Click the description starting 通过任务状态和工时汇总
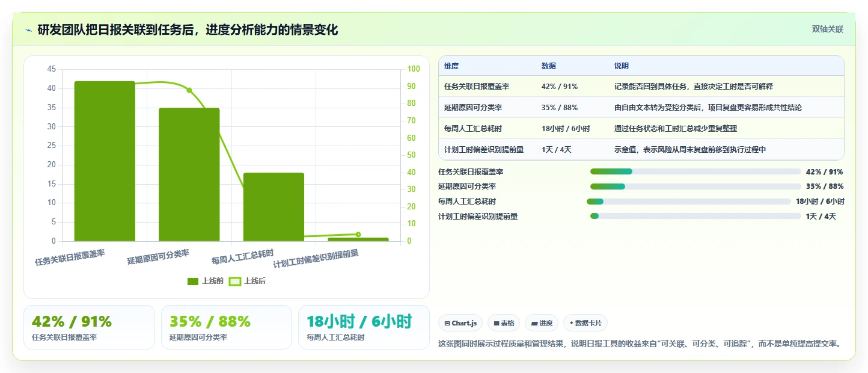Image resolution: width=868 pixels, height=373 pixels. click(676, 129)
